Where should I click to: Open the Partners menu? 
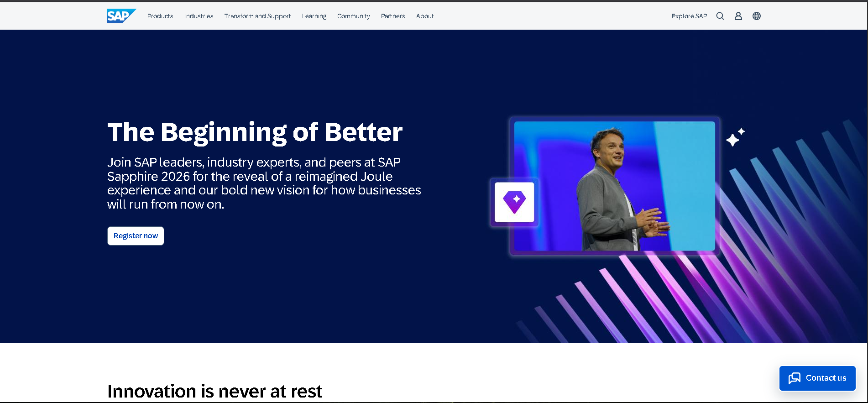pyautogui.click(x=393, y=16)
